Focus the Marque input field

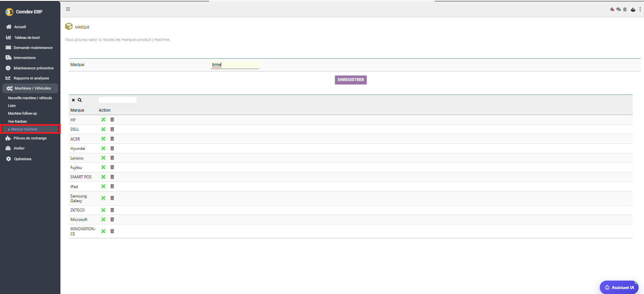[235, 65]
